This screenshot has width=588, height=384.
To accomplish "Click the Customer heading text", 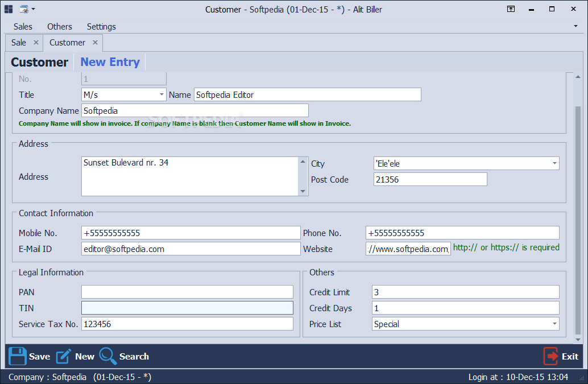I will click(x=39, y=62).
